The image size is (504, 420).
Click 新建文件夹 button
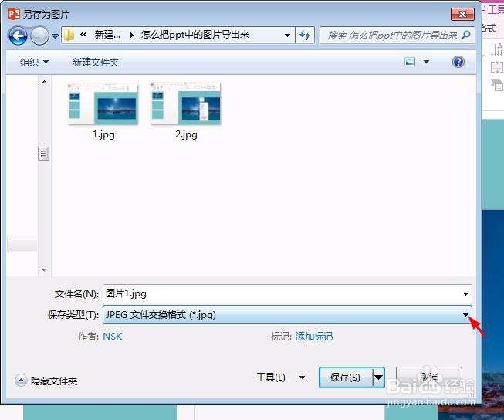point(96,62)
